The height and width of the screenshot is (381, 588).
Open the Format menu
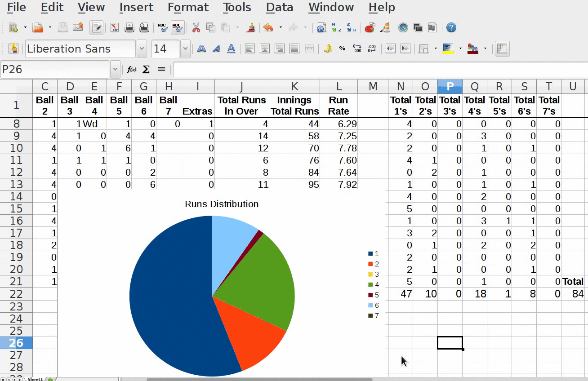pos(188,8)
